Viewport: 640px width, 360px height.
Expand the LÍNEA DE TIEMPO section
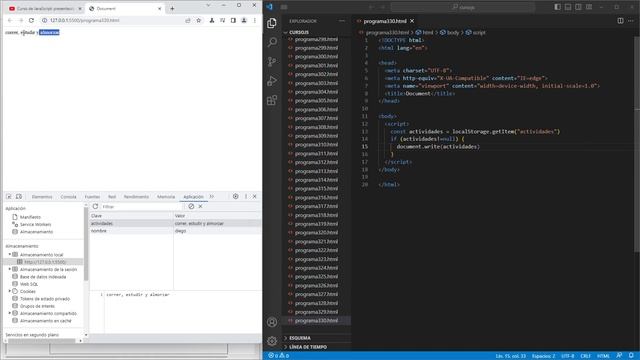click(308, 347)
